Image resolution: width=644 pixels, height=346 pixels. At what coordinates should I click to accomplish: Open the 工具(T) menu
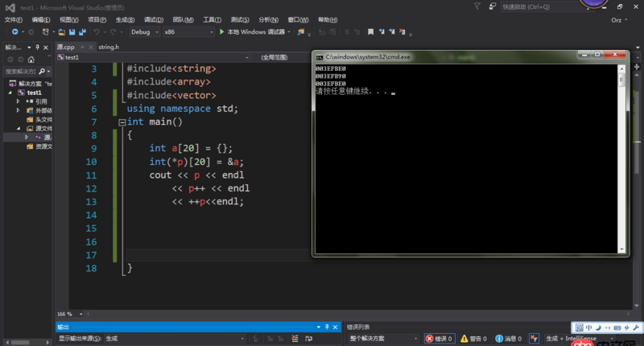[x=212, y=19]
